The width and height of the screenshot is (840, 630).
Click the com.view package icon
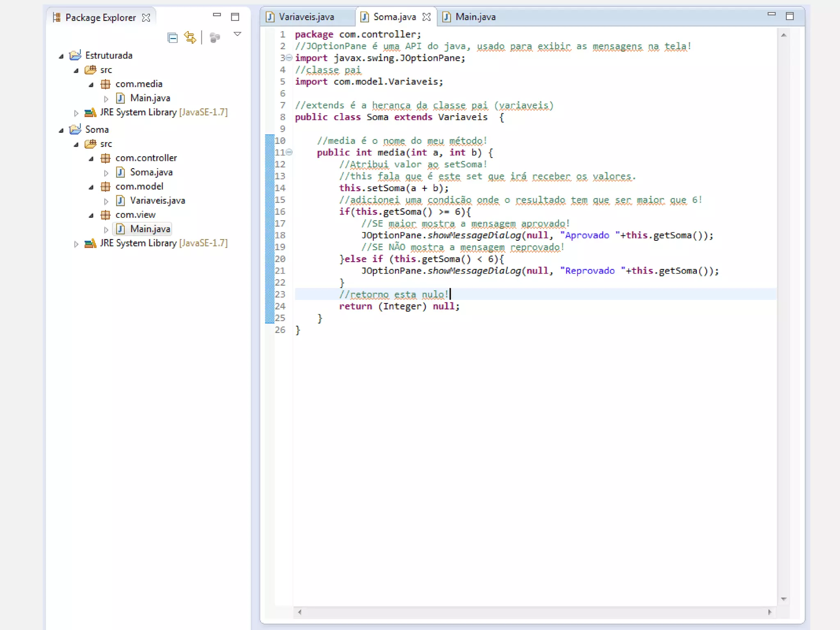105,215
